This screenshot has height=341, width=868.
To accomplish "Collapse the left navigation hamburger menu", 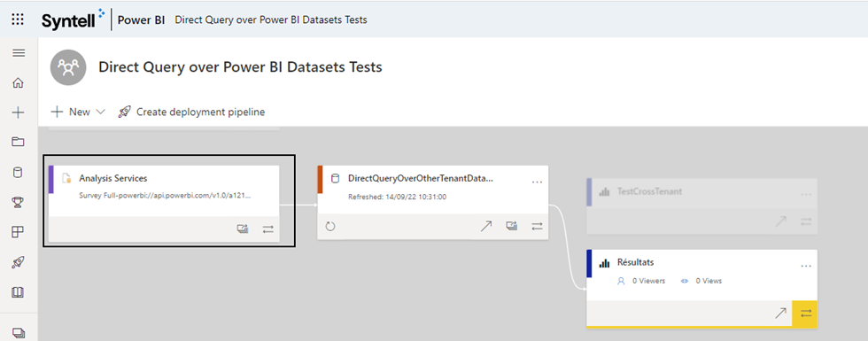I will (19, 53).
